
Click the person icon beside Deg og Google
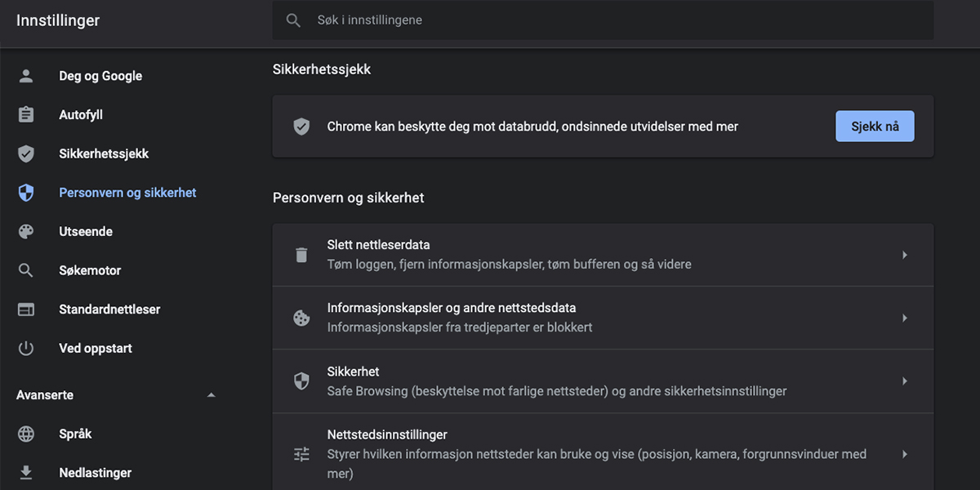[x=26, y=76]
